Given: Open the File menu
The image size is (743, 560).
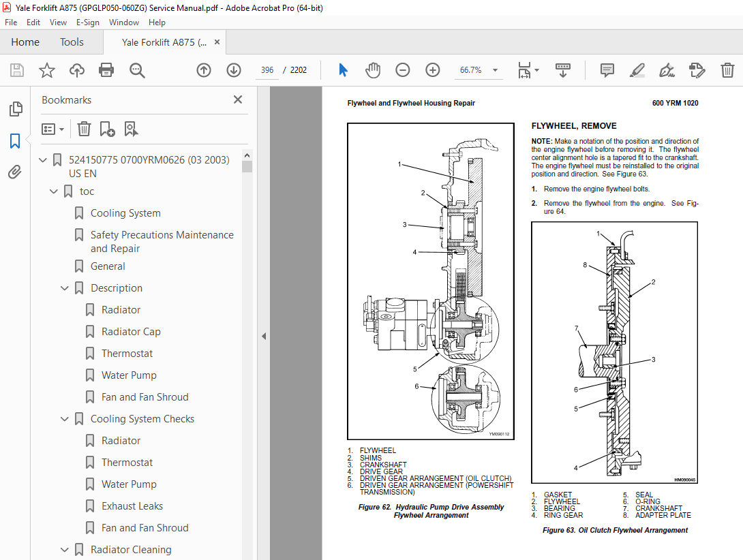Looking at the screenshot, I should 11,22.
